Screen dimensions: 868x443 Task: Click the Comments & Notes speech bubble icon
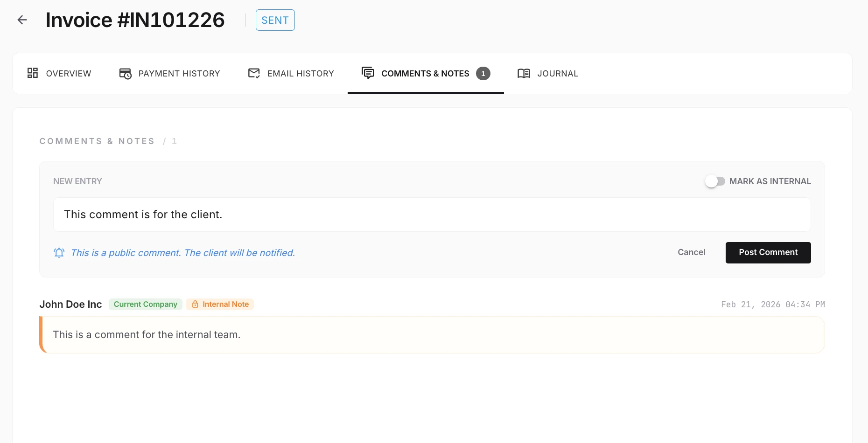[368, 73]
